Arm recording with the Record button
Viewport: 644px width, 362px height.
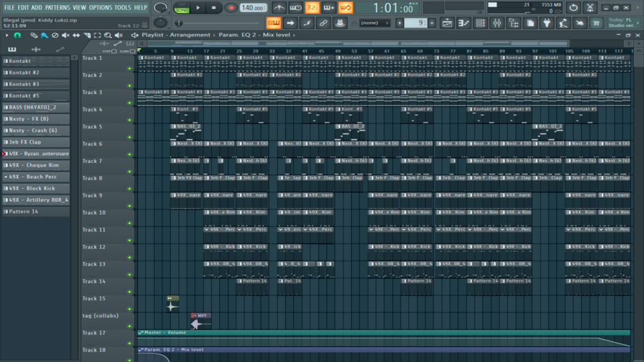click(x=231, y=8)
